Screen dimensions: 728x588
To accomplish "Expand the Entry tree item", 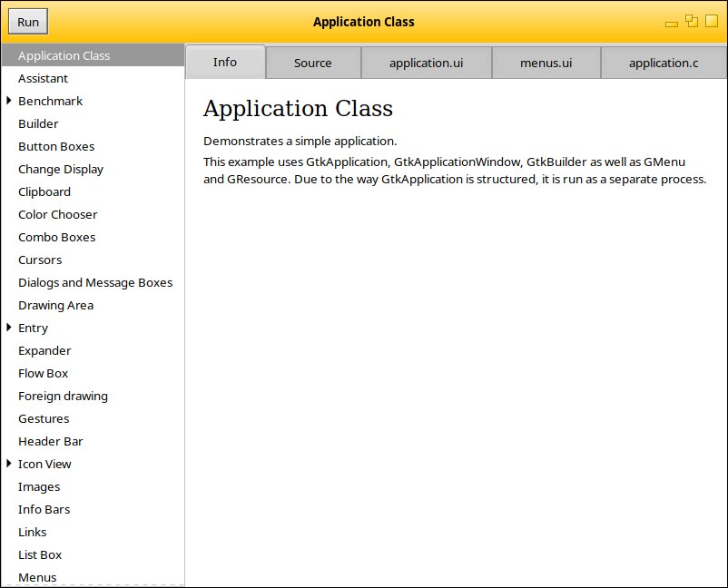I will [x=9, y=328].
